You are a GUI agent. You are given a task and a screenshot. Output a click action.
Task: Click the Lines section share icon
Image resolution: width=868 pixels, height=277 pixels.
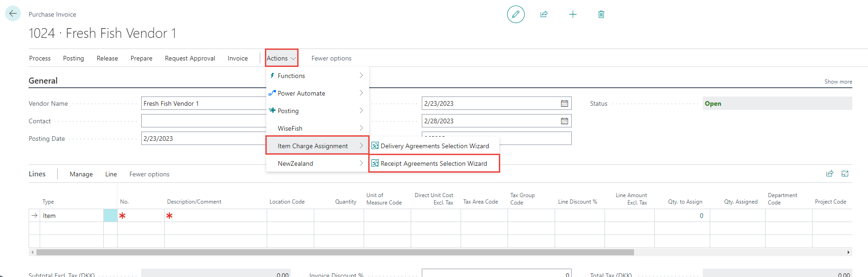pyautogui.click(x=830, y=174)
